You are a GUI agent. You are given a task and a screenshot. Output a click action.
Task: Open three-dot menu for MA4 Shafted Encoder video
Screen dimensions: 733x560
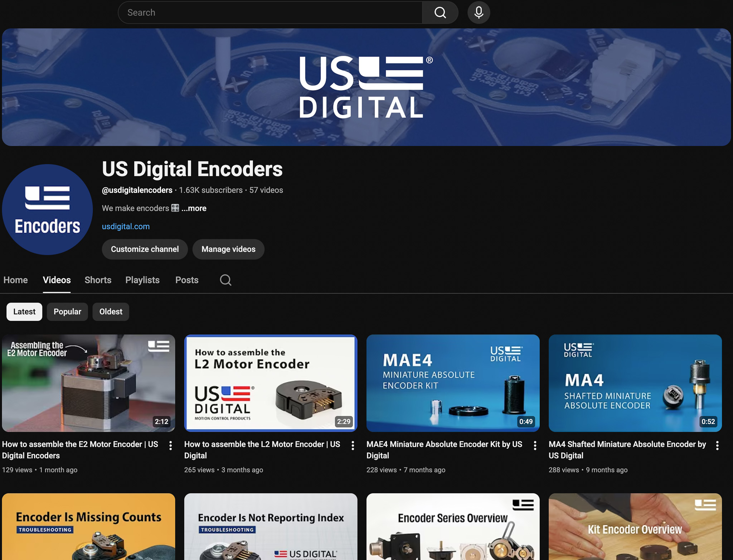(717, 445)
